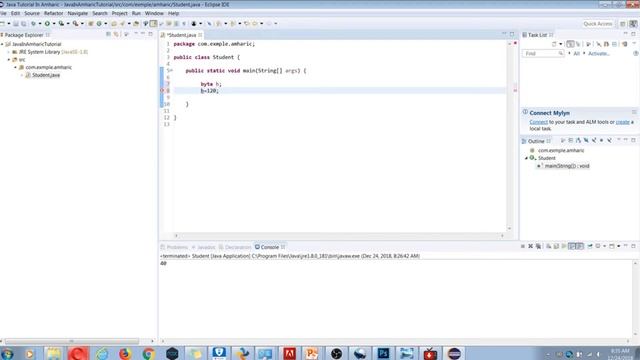Open the Navigate menu

(78, 13)
